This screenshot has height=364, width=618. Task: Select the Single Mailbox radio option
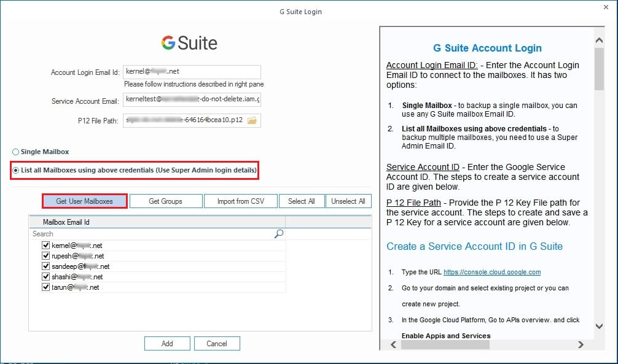click(15, 152)
